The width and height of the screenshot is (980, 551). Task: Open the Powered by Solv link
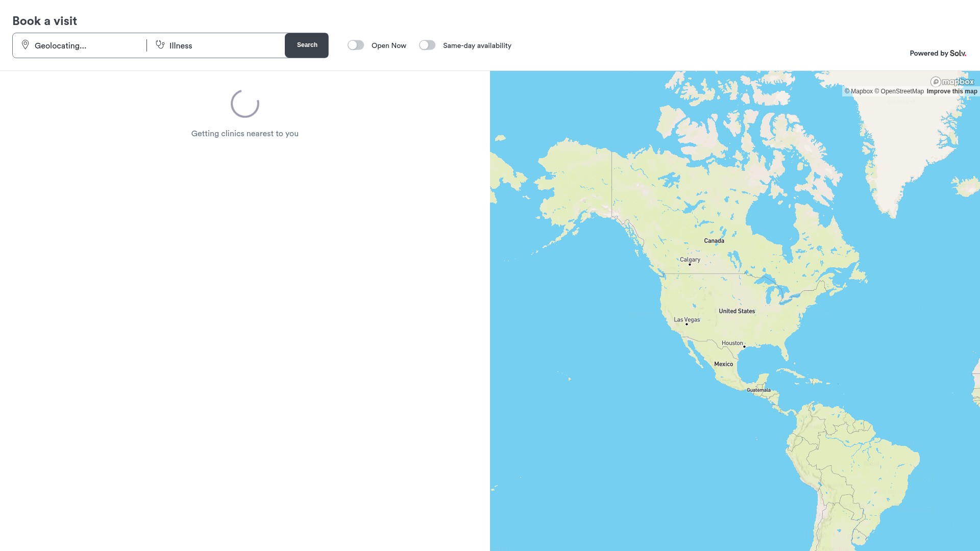tap(938, 53)
